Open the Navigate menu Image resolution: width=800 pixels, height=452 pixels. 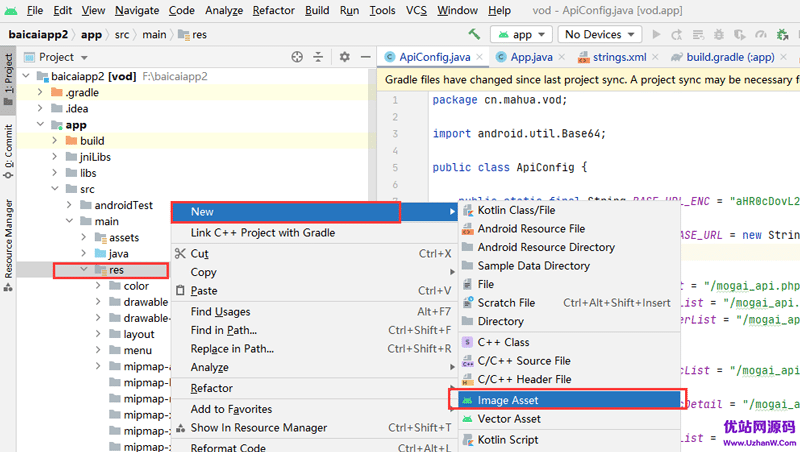(137, 10)
